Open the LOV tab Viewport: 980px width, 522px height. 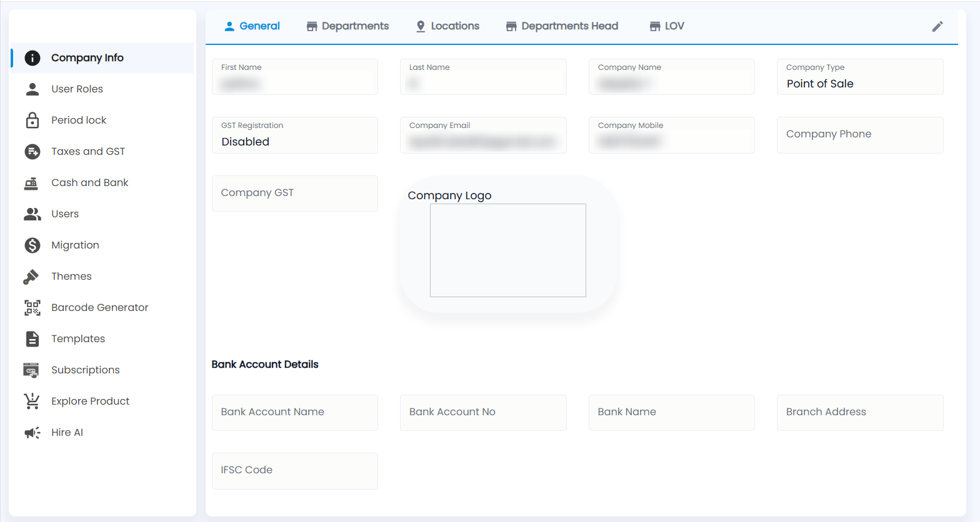[x=667, y=26]
